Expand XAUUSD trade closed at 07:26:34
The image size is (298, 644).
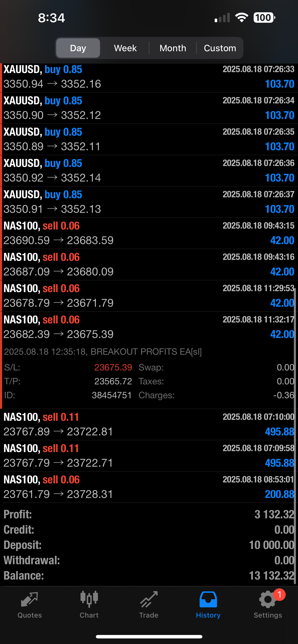[x=149, y=108]
